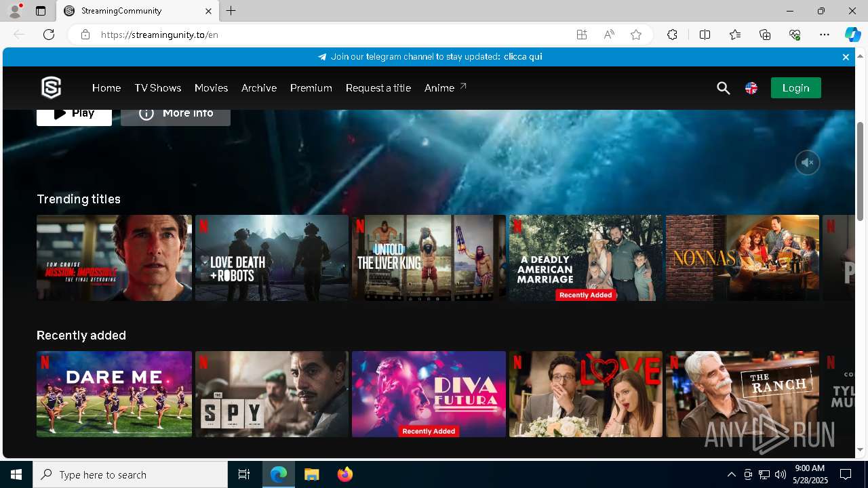Viewport: 868px width, 488px height.
Task: Open File Explorer from the taskbar
Action: [x=311, y=474]
